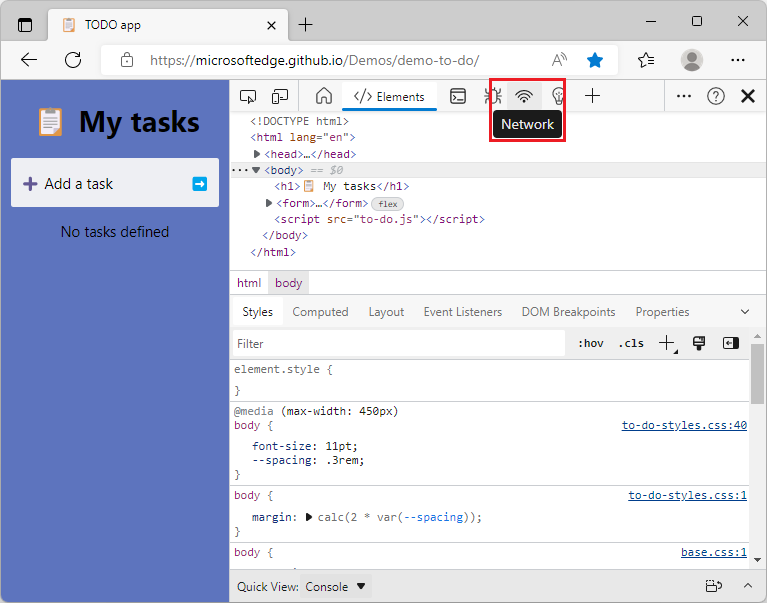This screenshot has width=767, height=603.
Task: Open the Network tool wifi icon
Action: point(524,96)
